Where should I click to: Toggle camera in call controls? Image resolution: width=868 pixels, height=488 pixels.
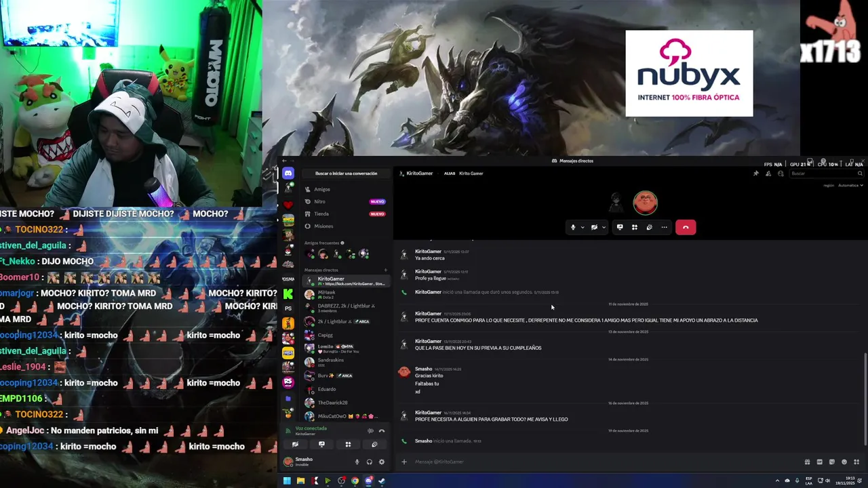[x=594, y=227]
